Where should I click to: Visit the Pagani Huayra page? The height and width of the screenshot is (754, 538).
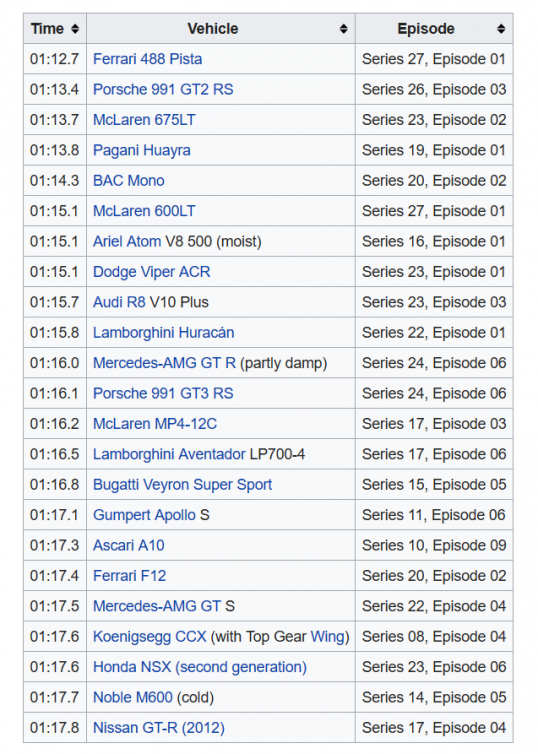tap(142, 151)
